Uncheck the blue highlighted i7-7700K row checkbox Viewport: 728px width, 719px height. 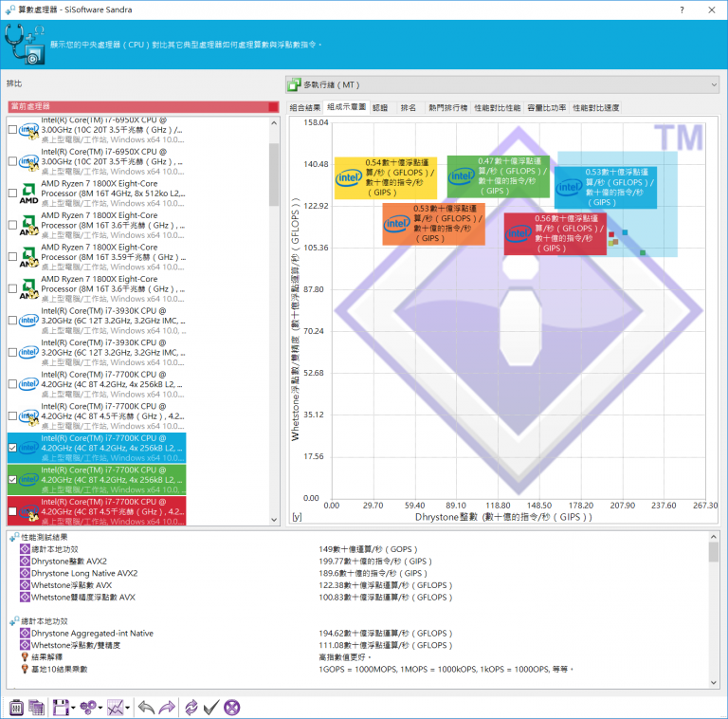[x=13, y=448]
